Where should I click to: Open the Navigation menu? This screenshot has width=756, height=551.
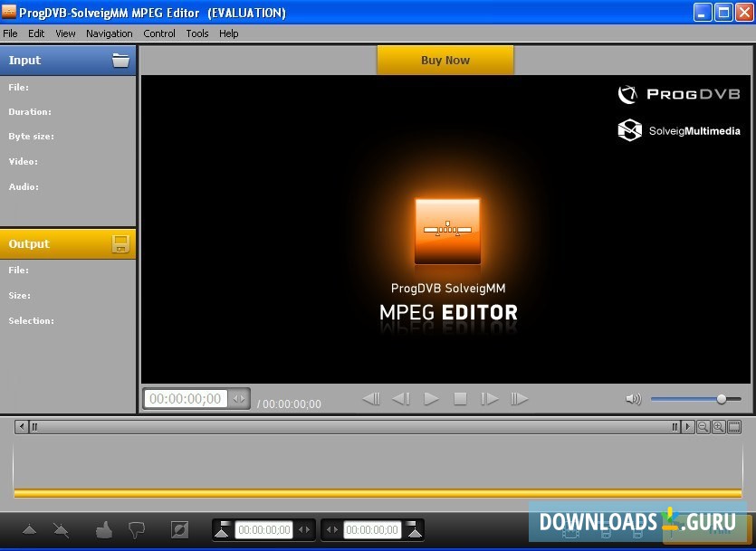pyautogui.click(x=110, y=33)
